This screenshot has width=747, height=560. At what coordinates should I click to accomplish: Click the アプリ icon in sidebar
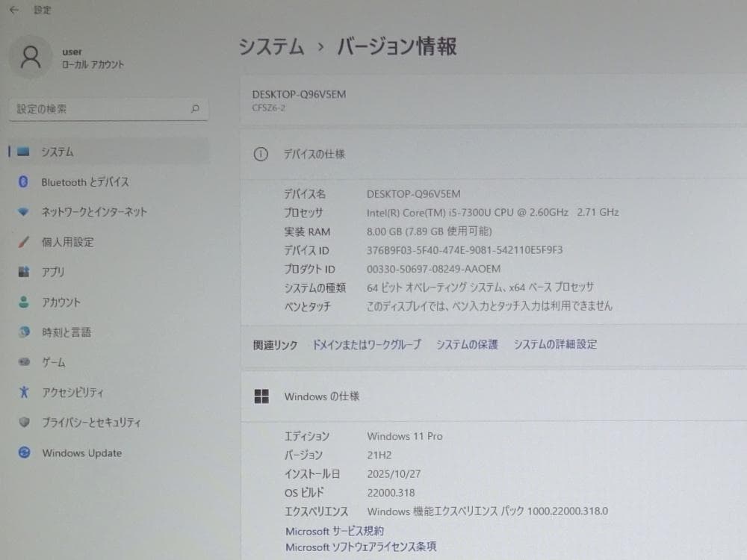click(23, 272)
